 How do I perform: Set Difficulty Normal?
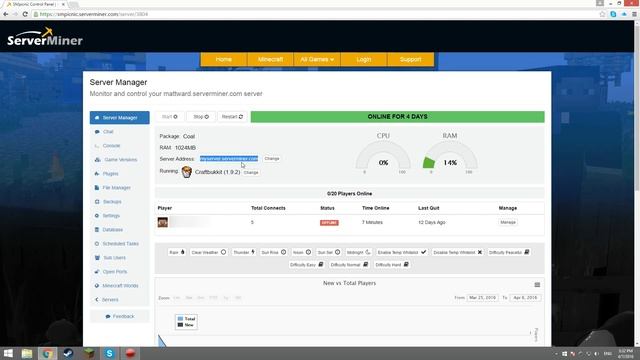pos(349,264)
